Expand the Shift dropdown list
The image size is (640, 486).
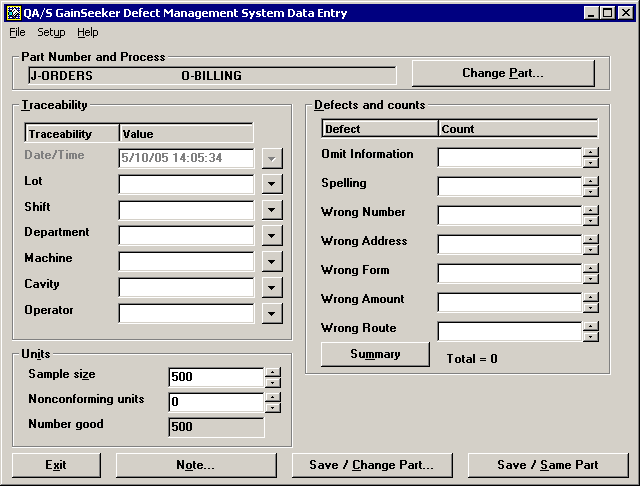point(272,210)
